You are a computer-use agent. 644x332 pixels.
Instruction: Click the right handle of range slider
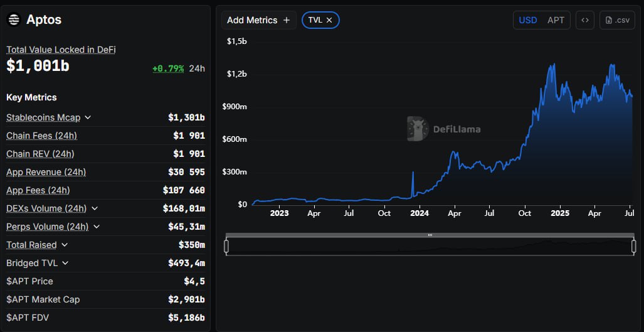(x=634, y=246)
